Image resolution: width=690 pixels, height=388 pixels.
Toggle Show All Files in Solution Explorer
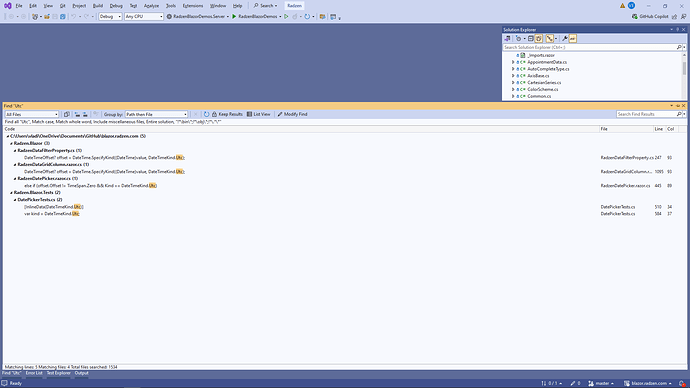[x=539, y=39]
